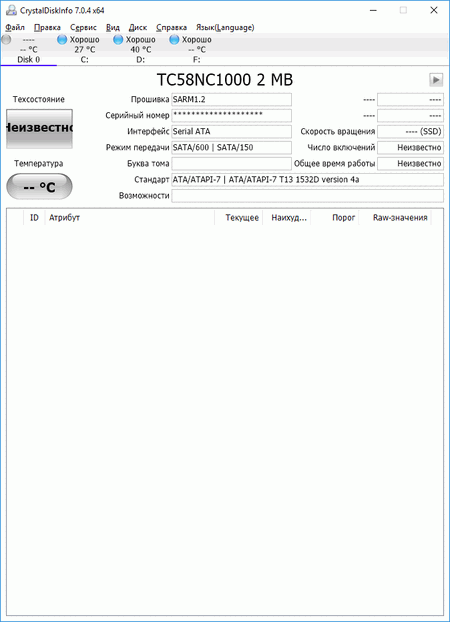Image resolution: width=450 pixels, height=622 pixels.
Task: Open the Вид menu
Action: (113, 27)
